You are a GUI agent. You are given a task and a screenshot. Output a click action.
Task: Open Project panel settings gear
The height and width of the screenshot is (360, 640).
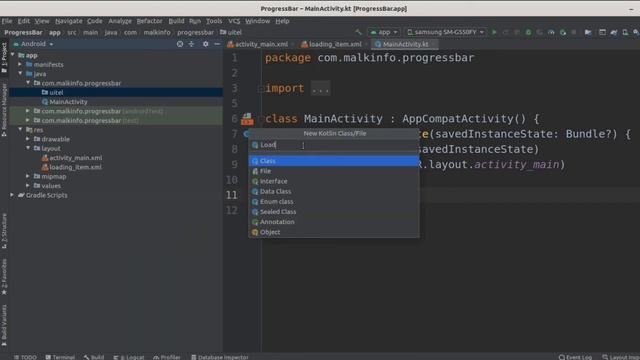(206, 44)
